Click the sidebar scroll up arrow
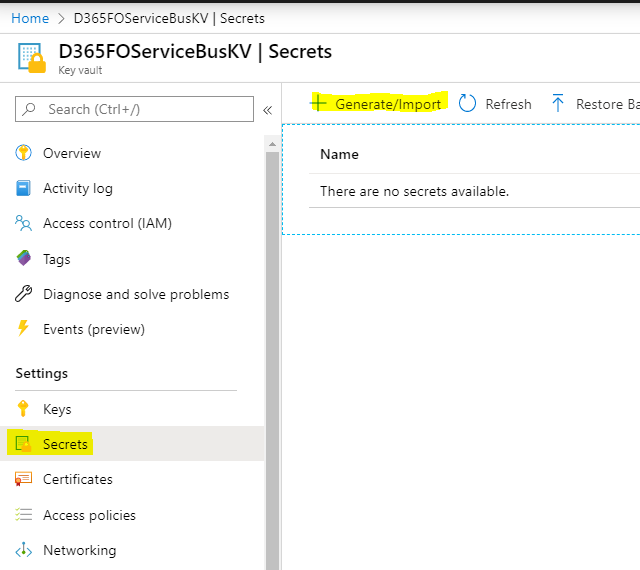This screenshot has width=640, height=570. click(272, 144)
